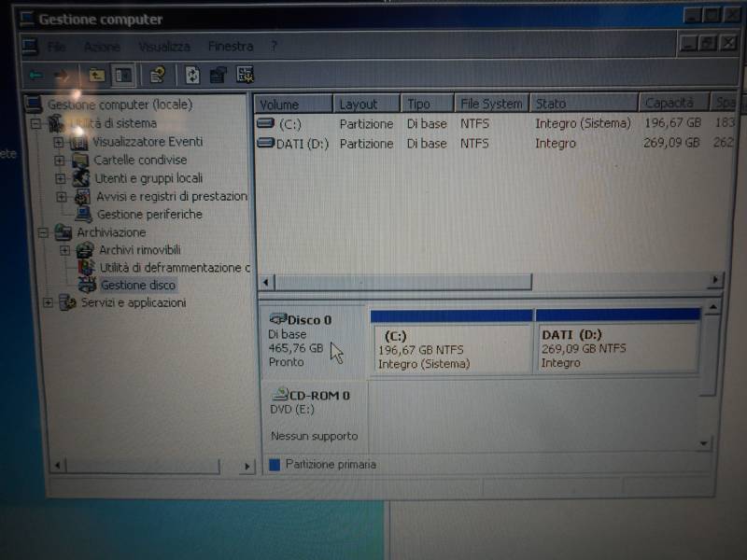
Task: Click the Servizi e applicazioni icon
Action: click(67, 302)
